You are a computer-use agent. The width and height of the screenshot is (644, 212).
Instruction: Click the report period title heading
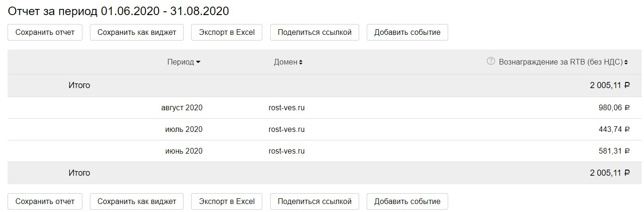[x=118, y=11]
